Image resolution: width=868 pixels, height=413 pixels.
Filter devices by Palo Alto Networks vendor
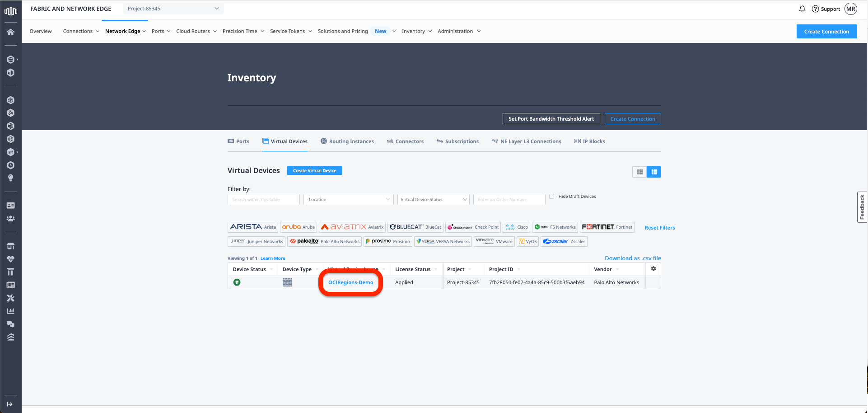324,241
